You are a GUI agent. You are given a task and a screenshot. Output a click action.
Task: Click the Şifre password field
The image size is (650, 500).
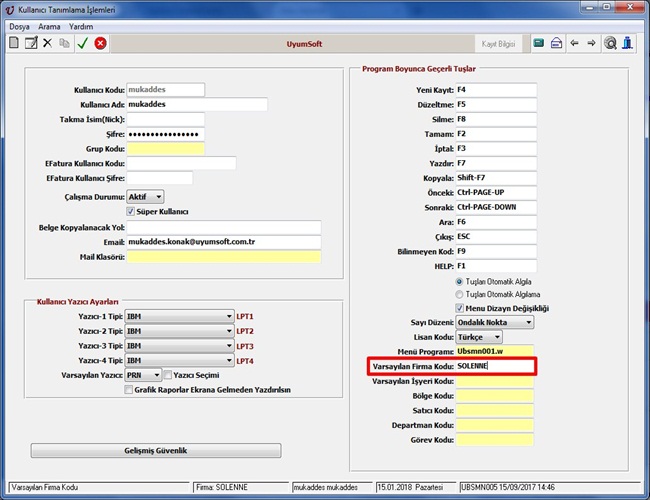(165, 134)
